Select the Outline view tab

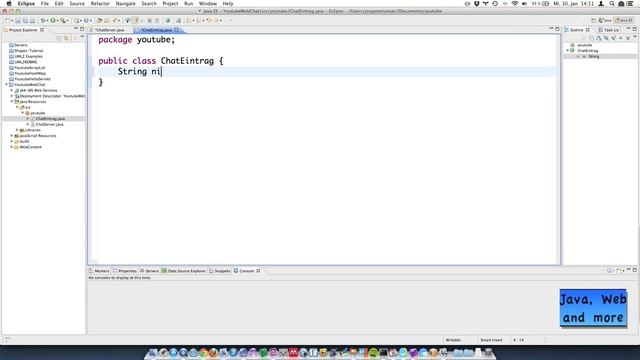577,30
